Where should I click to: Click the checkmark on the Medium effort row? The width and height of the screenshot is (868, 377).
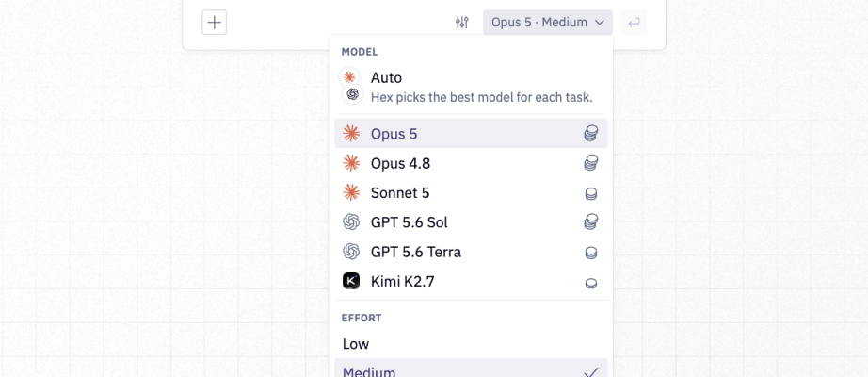591,372
